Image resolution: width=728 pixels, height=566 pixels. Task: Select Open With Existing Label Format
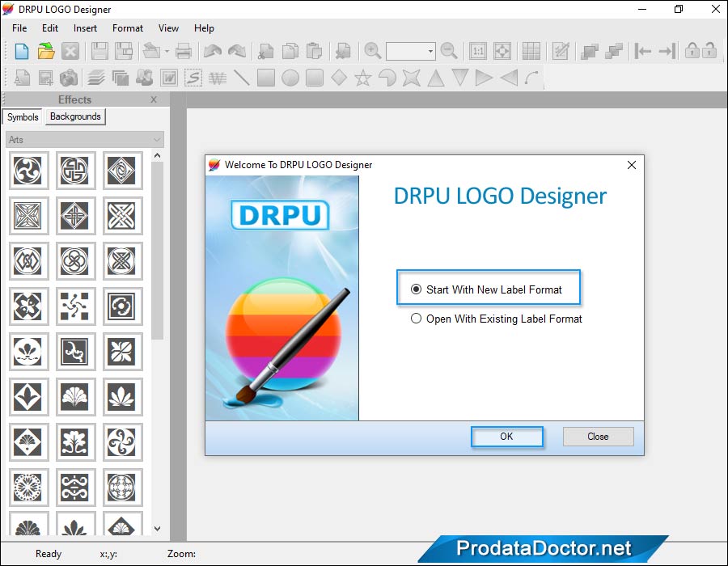(497, 319)
